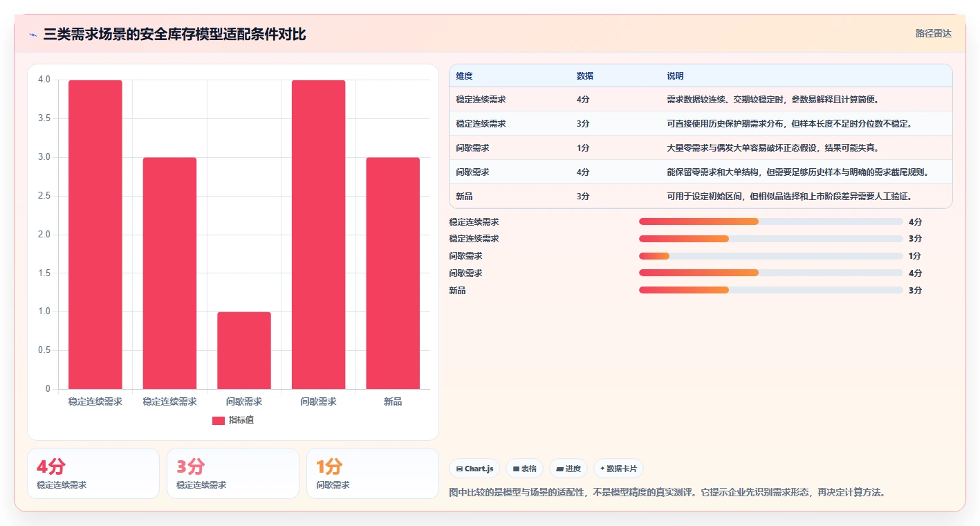This screenshot has height=526, width=980.
Task: Select the 间歇需求 chart bar reaching 4.0
Action: pyautogui.click(x=318, y=235)
